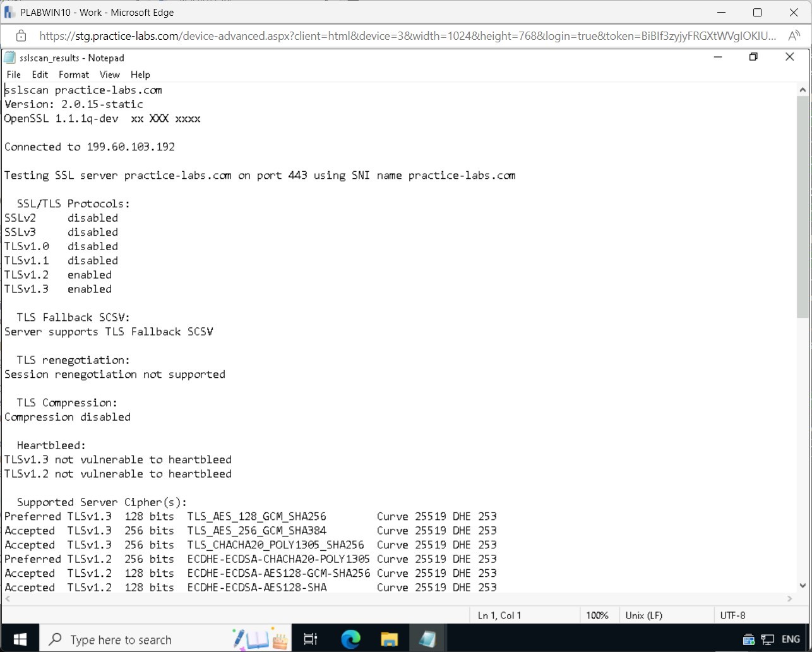This screenshot has width=812, height=652.
Task: Click the taskbar search box
Action: pos(165,639)
